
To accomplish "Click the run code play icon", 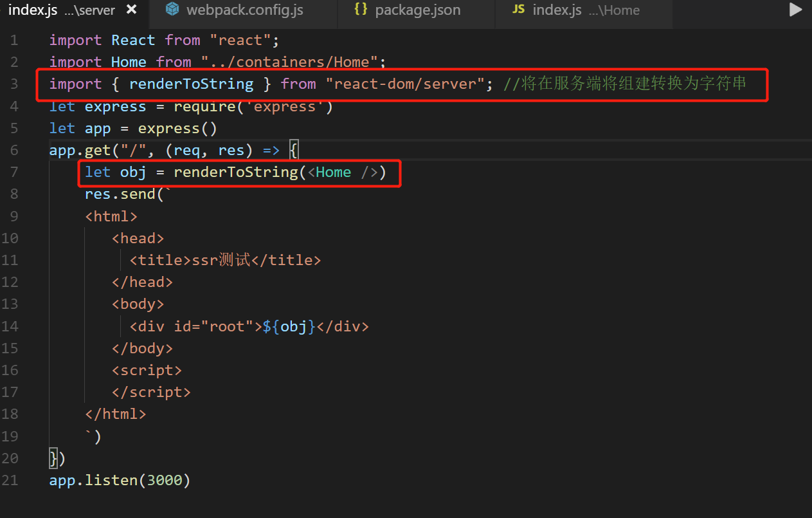I will 796,10.
